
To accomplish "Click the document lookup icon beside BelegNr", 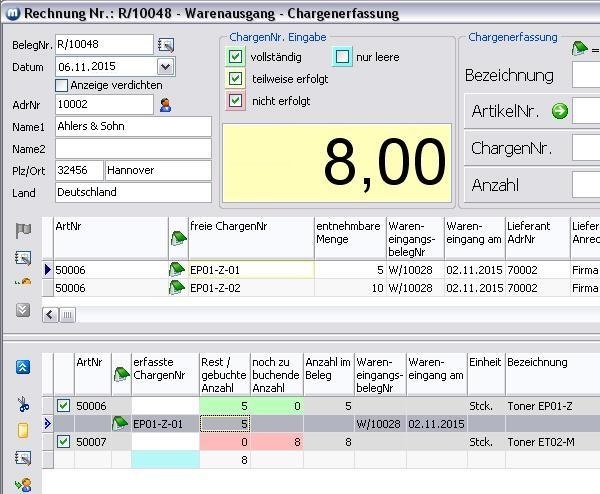I will pyautogui.click(x=166, y=45).
